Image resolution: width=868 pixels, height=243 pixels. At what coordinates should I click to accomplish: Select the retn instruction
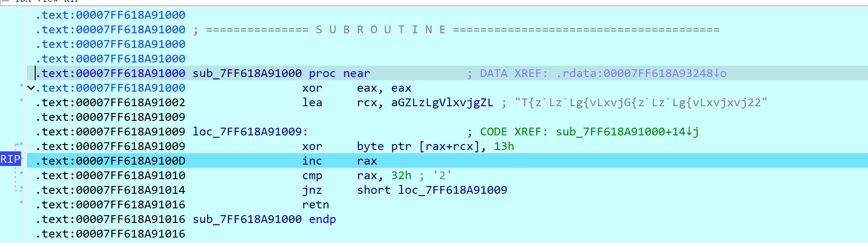315,205
